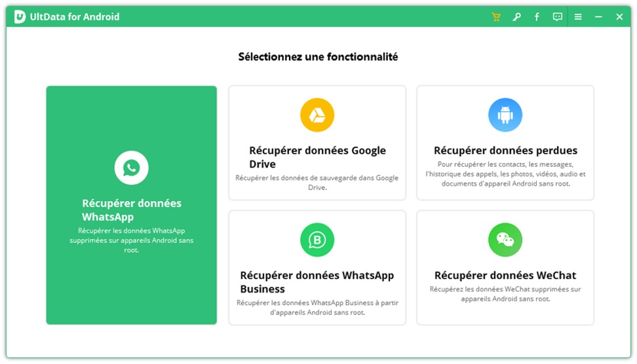This screenshot has width=637, height=364.
Task: Choose Récupérer données WhatsApp Business heading
Action: [317, 282]
